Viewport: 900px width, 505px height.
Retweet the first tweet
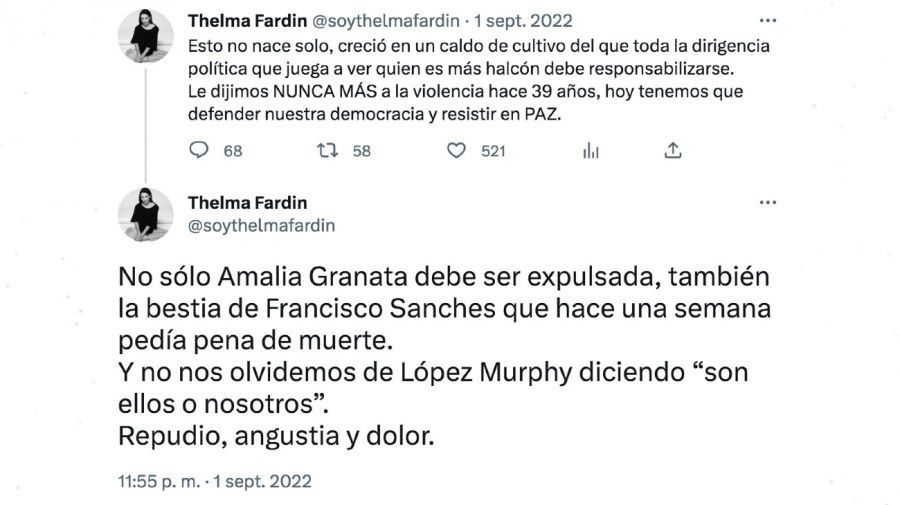(327, 151)
